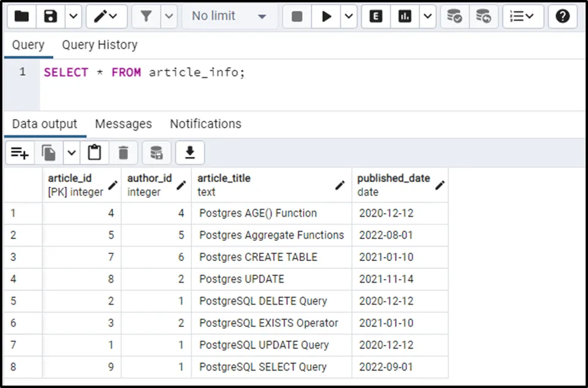Switch to the Notifications tab
The width and height of the screenshot is (588, 388).
(205, 124)
